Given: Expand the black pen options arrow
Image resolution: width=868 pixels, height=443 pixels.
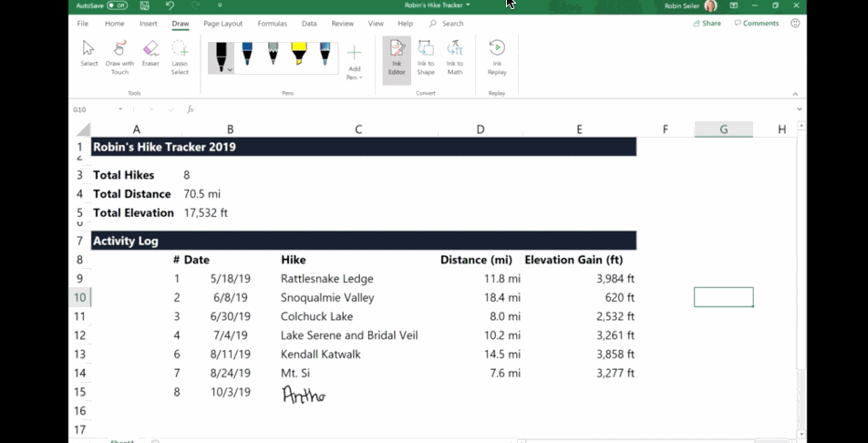Looking at the screenshot, I should coord(230,69).
